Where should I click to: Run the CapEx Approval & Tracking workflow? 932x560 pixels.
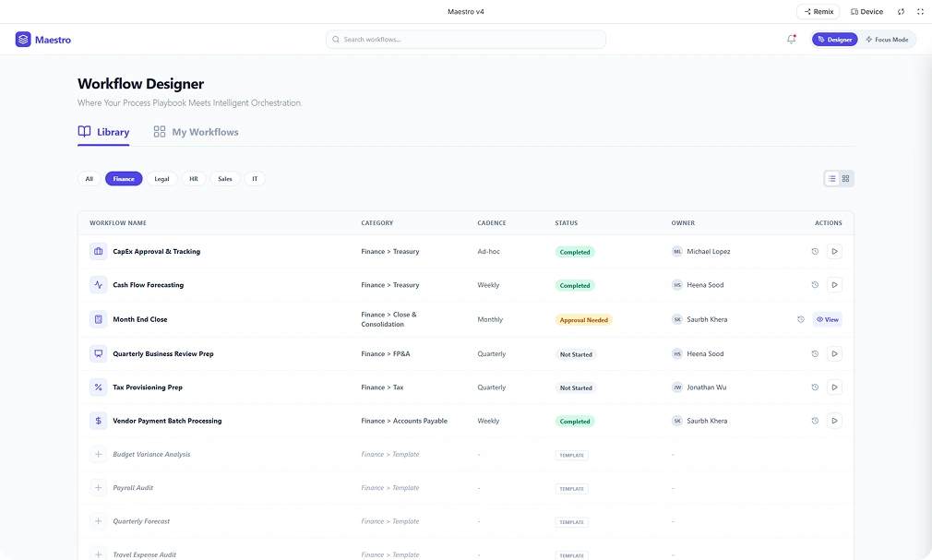click(x=834, y=251)
